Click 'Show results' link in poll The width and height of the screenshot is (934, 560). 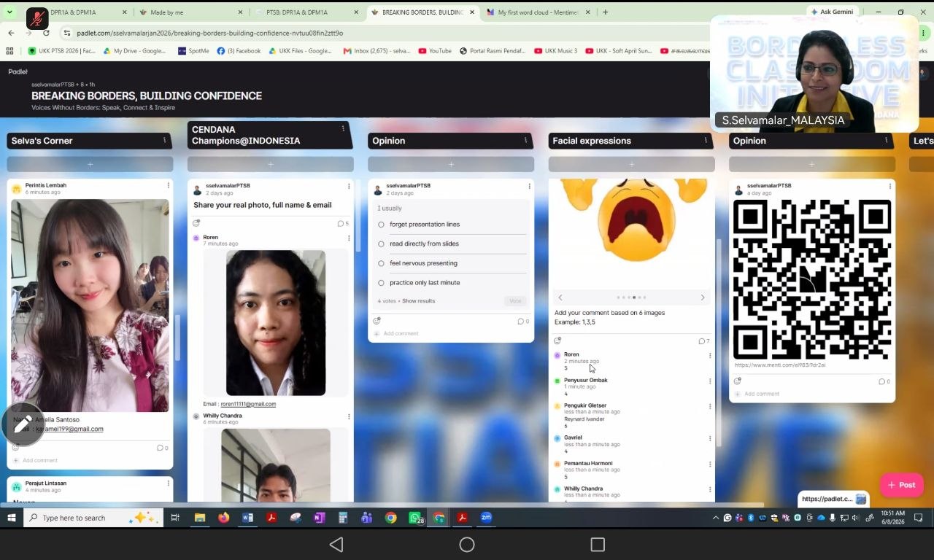[418, 301]
